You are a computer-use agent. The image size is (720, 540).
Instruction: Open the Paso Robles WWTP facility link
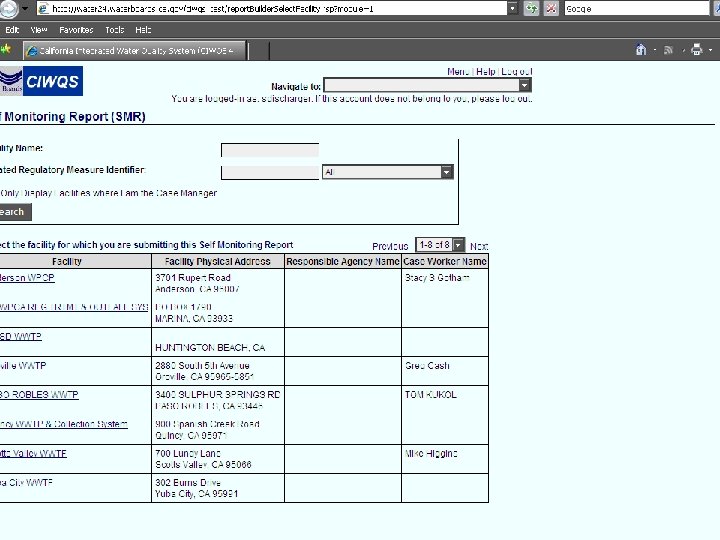[x=39, y=395]
